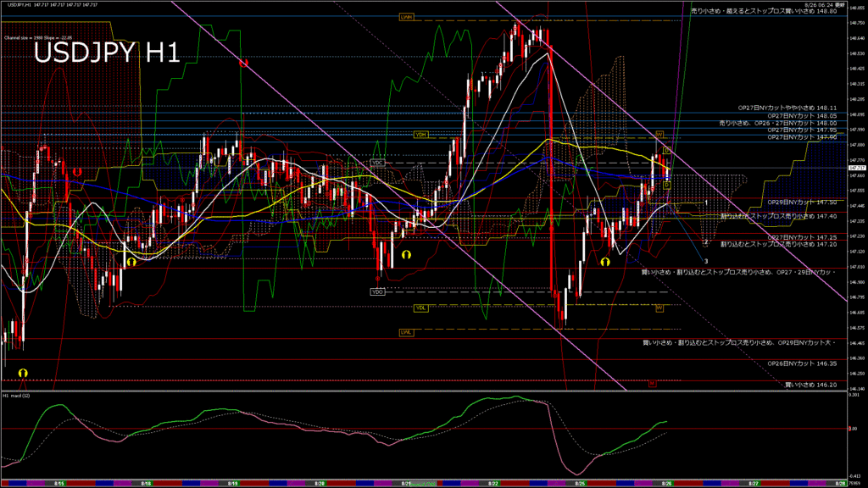868x488 pixels.
Task: Click the YDC yesterday-close label
Action: coord(378,163)
